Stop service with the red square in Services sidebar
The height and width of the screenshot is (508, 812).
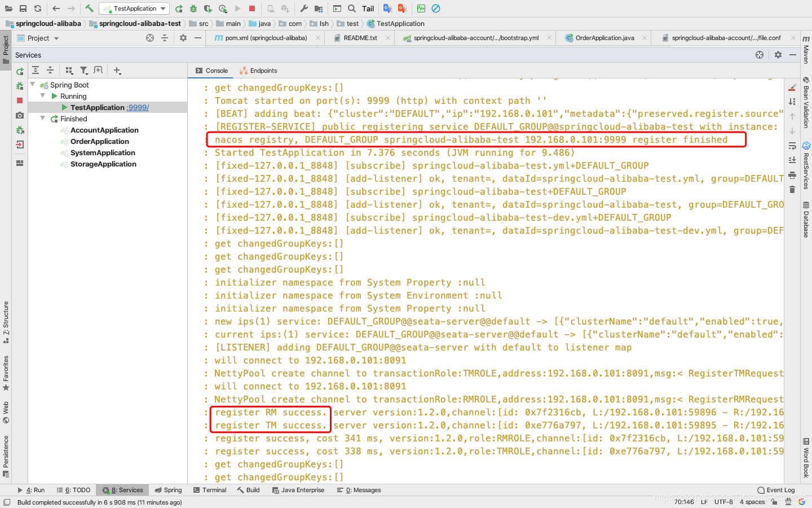point(20,100)
